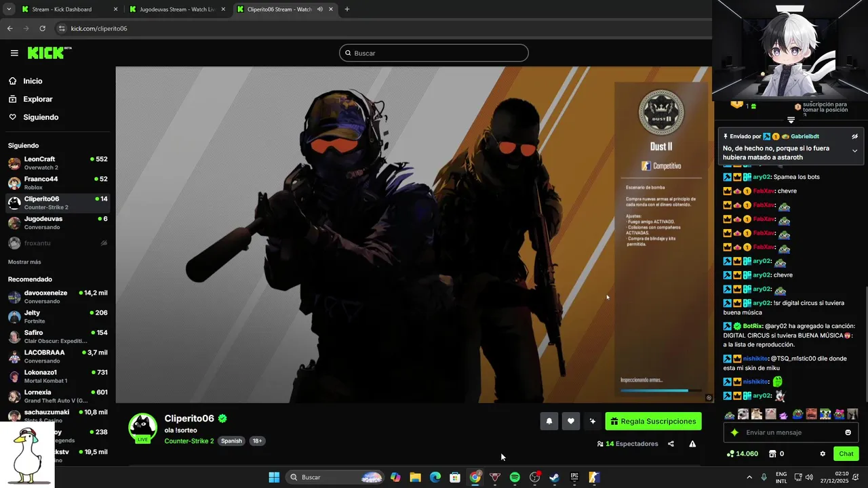Switch to Jugodeuvas Stream browser tab
Viewport: 868px width, 488px height.
point(176,9)
